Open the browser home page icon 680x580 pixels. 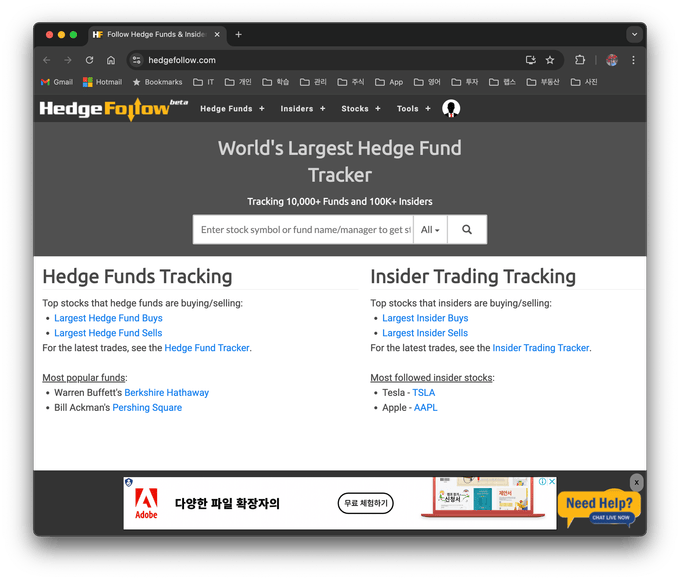click(x=111, y=60)
